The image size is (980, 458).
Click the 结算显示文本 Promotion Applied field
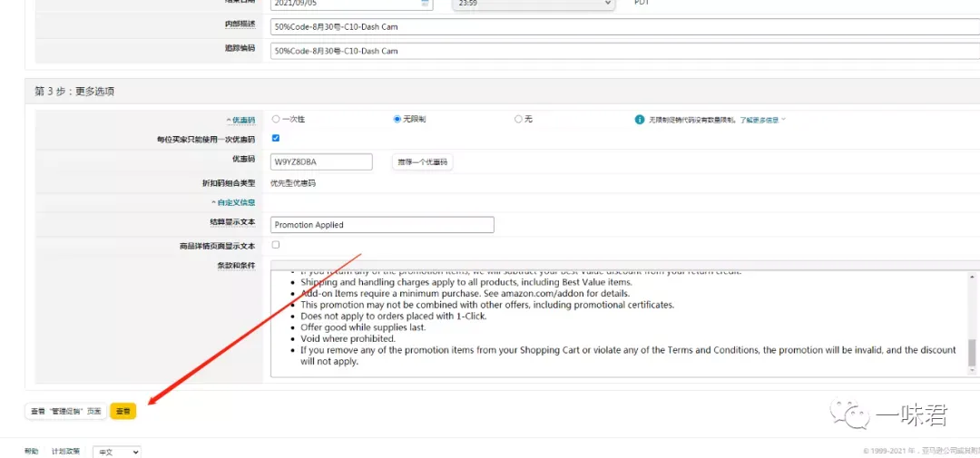383,225
